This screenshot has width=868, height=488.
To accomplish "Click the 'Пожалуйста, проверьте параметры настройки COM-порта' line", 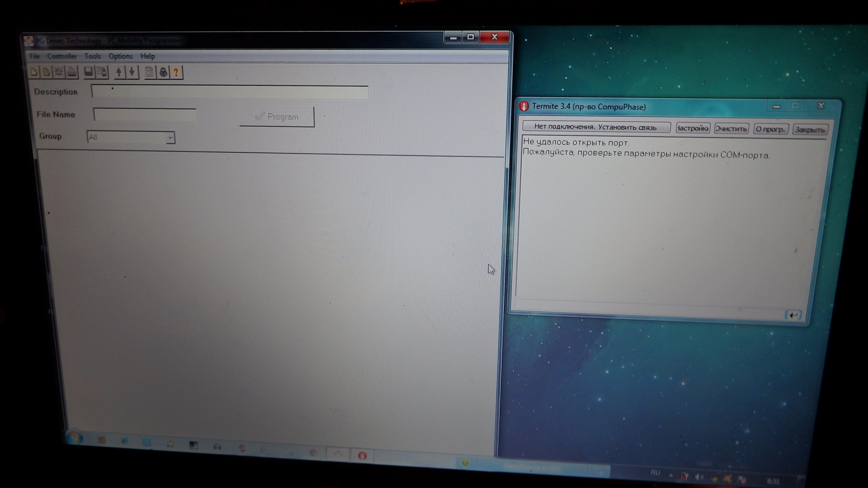I will pos(646,154).
